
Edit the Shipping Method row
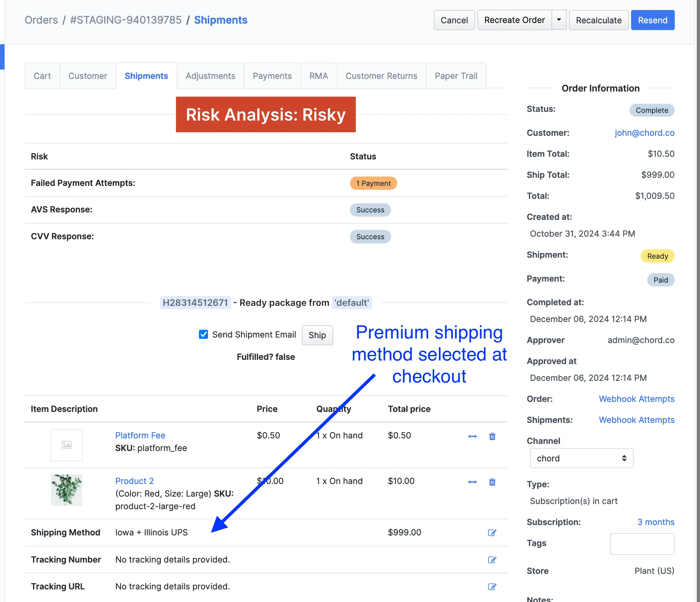coord(492,532)
